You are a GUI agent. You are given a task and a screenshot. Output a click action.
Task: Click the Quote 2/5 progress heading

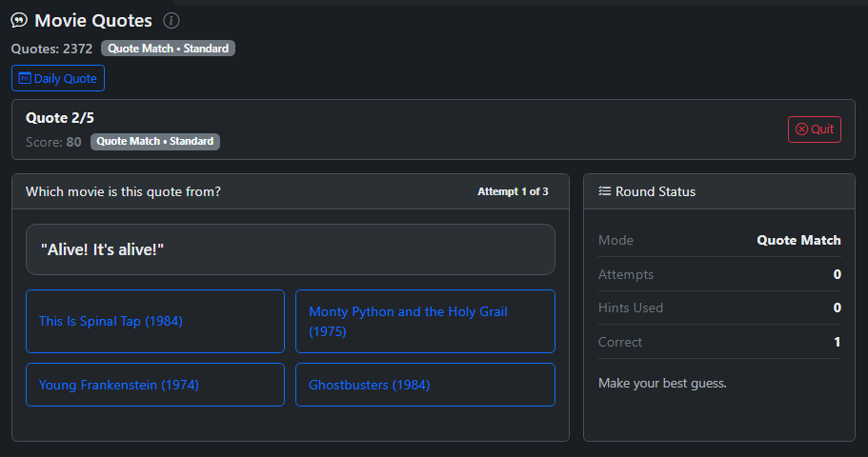pyautogui.click(x=59, y=118)
